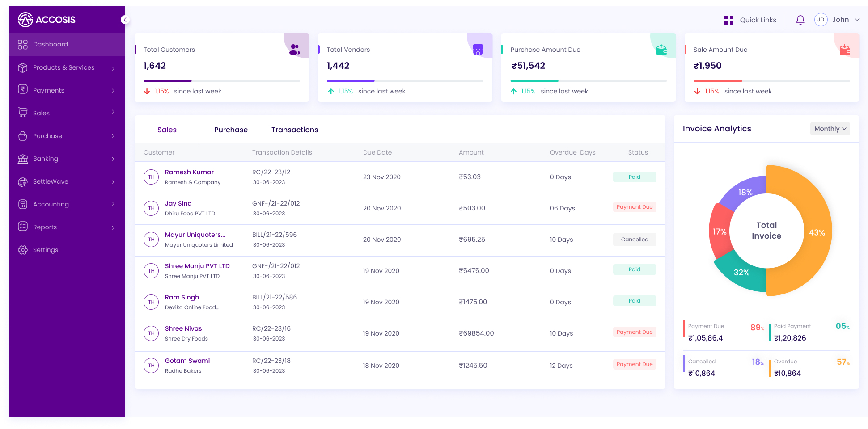
Task: Click the 18% purple donut segment
Action: 745,192
